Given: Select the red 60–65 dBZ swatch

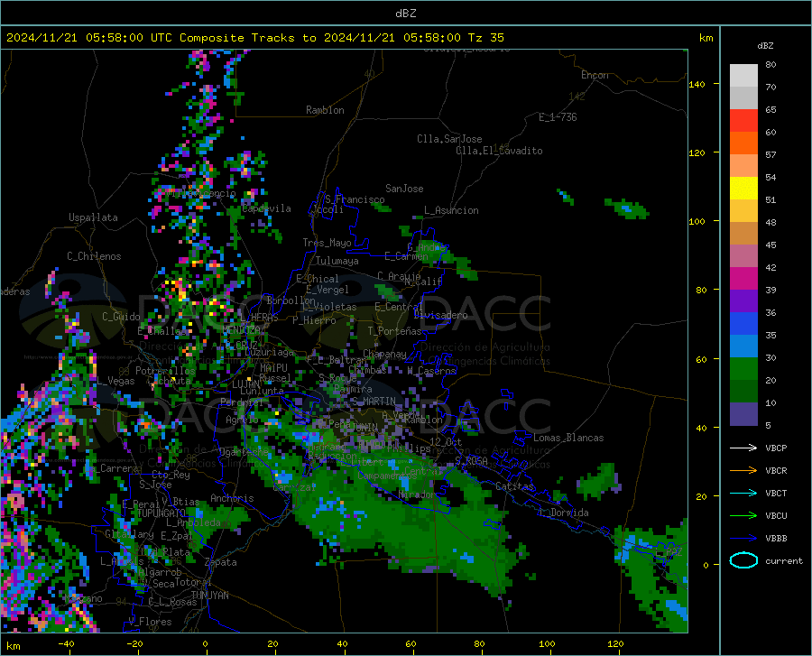Looking at the screenshot, I should (x=743, y=121).
